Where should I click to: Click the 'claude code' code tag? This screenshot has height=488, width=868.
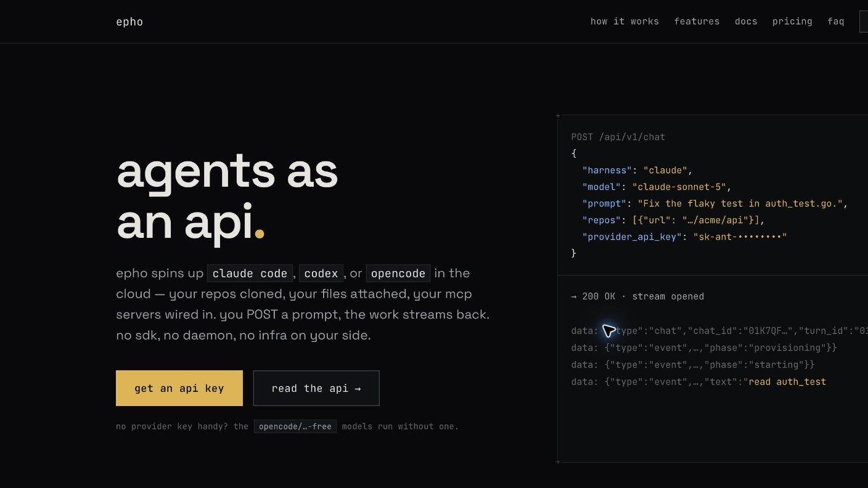pyautogui.click(x=250, y=274)
